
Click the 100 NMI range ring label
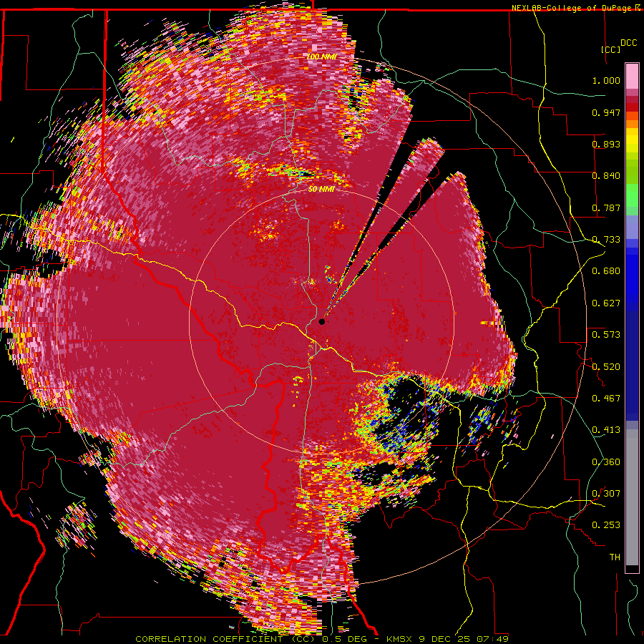(x=321, y=57)
